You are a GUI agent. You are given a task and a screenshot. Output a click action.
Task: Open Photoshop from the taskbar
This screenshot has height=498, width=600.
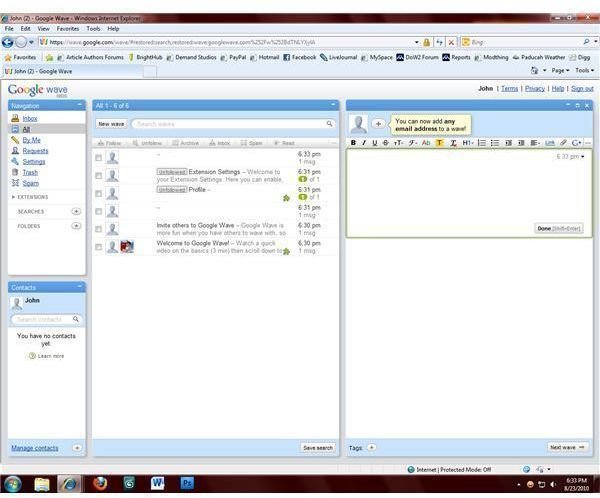187,483
